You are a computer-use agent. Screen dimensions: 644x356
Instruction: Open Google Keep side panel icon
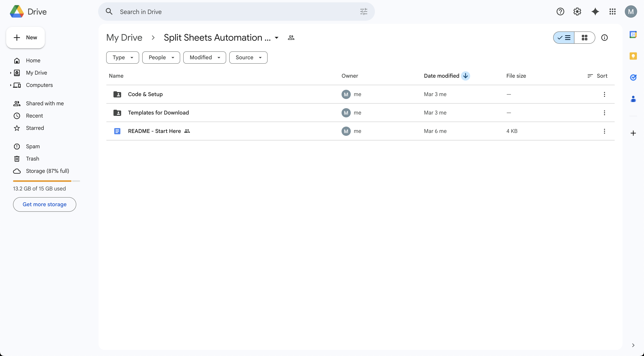633,56
